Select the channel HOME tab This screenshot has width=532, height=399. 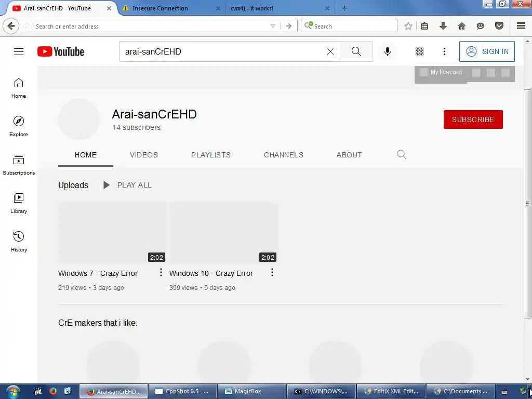pyautogui.click(x=86, y=155)
